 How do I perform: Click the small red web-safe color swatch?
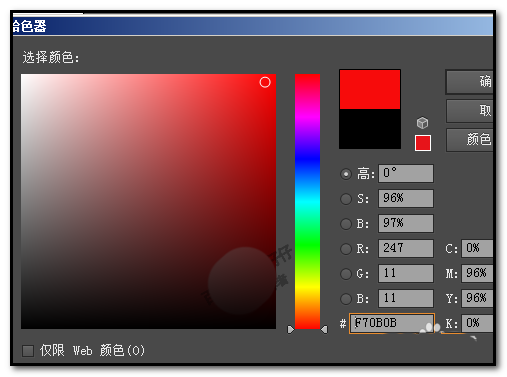(423, 143)
